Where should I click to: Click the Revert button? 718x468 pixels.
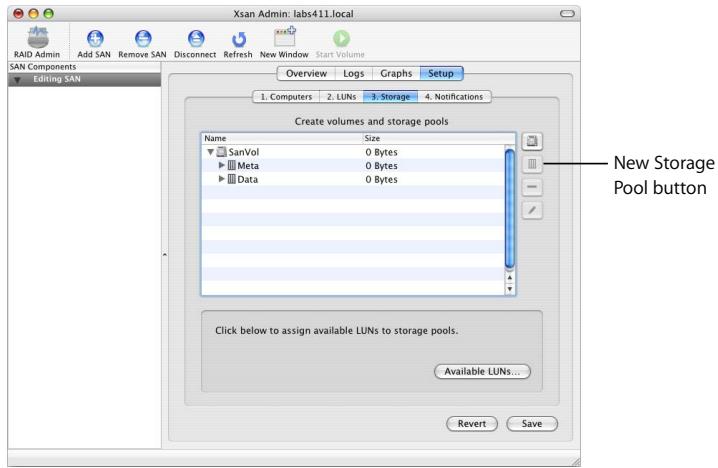(x=472, y=424)
